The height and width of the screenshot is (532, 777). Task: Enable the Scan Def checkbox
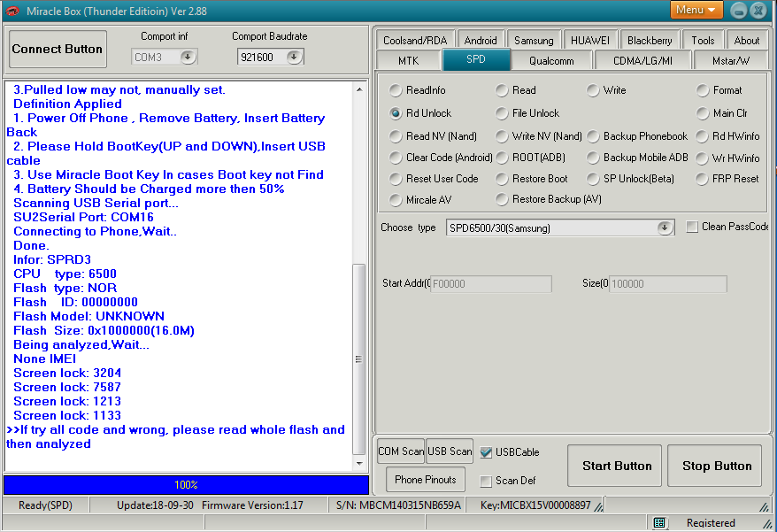click(486, 481)
